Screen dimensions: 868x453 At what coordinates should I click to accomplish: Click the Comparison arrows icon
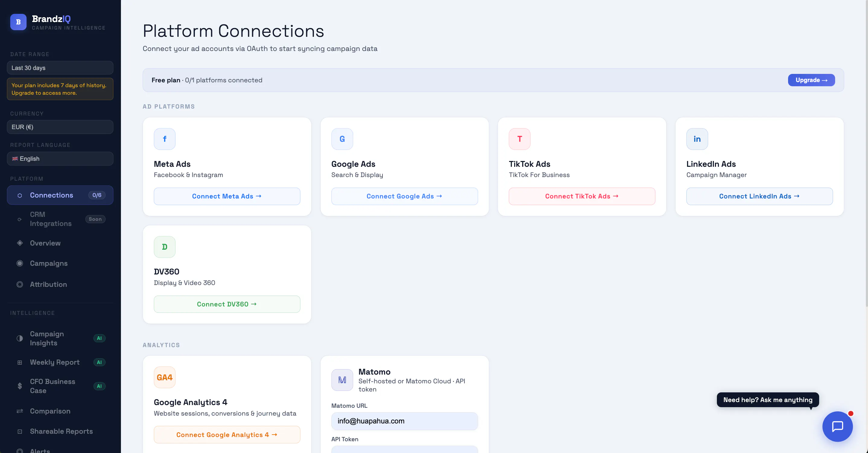[x=20, y=411]
